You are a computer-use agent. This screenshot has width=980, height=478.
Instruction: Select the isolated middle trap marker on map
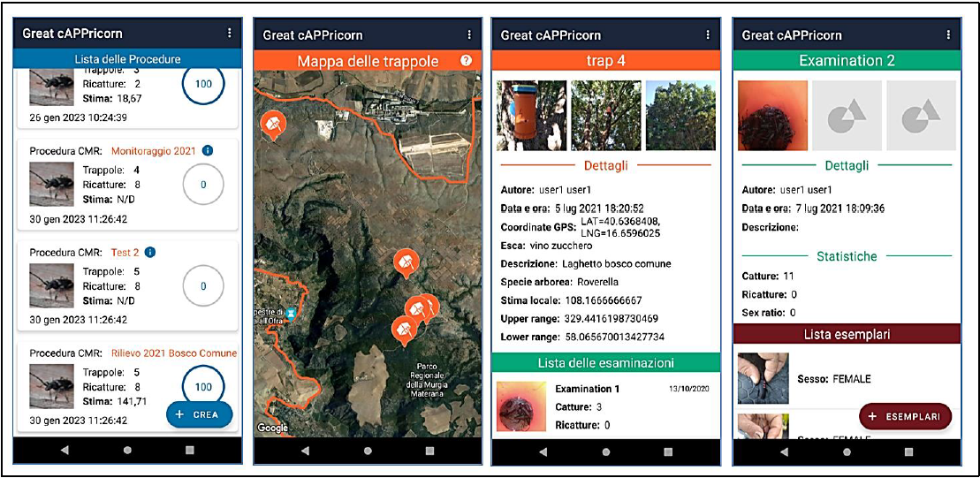click(x=406, y=263)
